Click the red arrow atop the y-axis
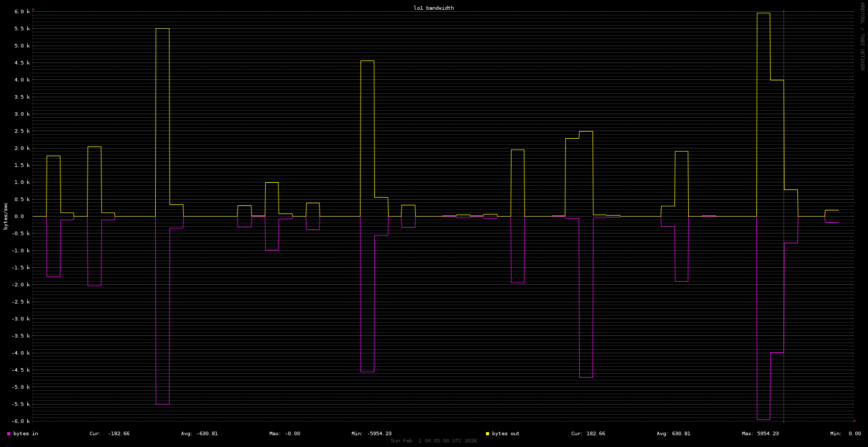The width and height of the screenshot is (868, 447). 33,9
